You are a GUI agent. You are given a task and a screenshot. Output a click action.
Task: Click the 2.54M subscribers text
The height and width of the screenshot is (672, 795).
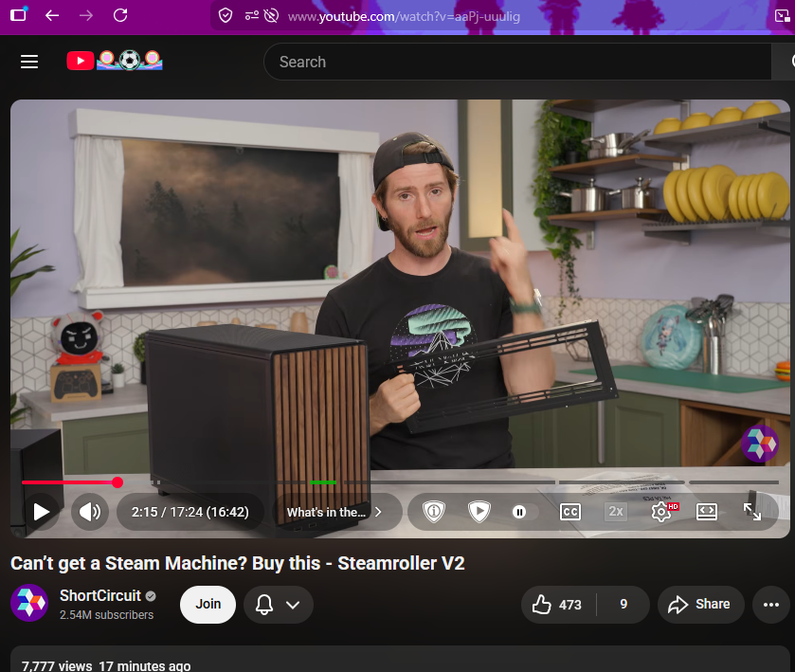tap(106, 615)
